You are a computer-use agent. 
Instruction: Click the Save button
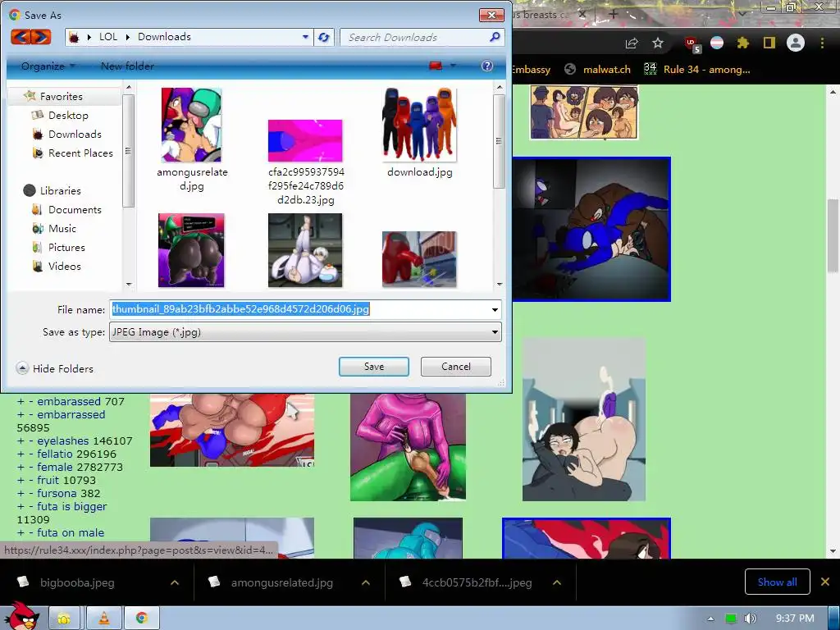[x=374, y=367]
